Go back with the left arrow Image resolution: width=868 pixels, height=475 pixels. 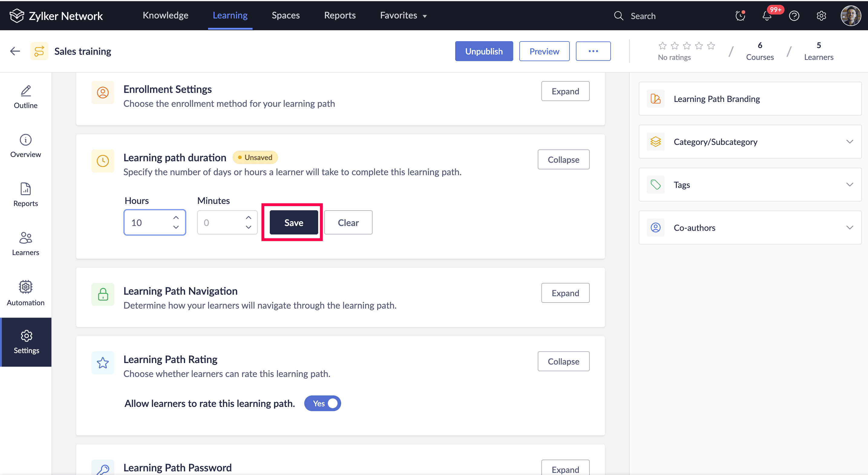click(x=15, y=51)
